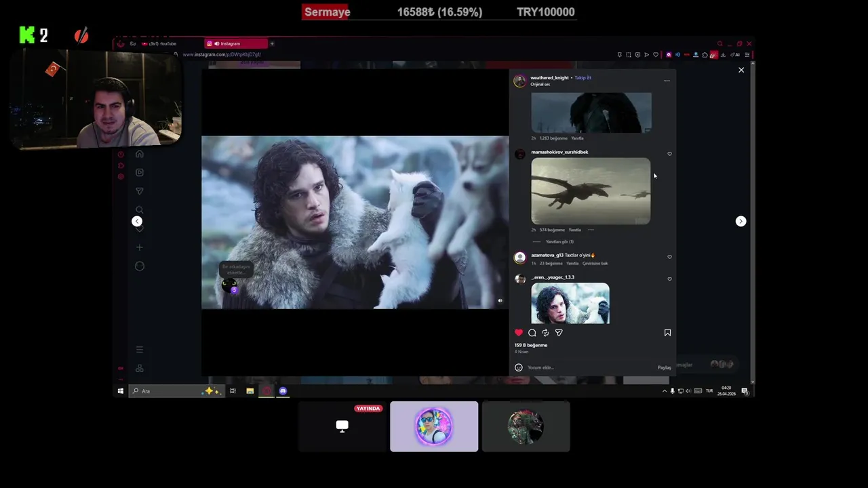Open the Instagram More hamburger menu
Screen dimensions: 868x488
pos(140,350)
